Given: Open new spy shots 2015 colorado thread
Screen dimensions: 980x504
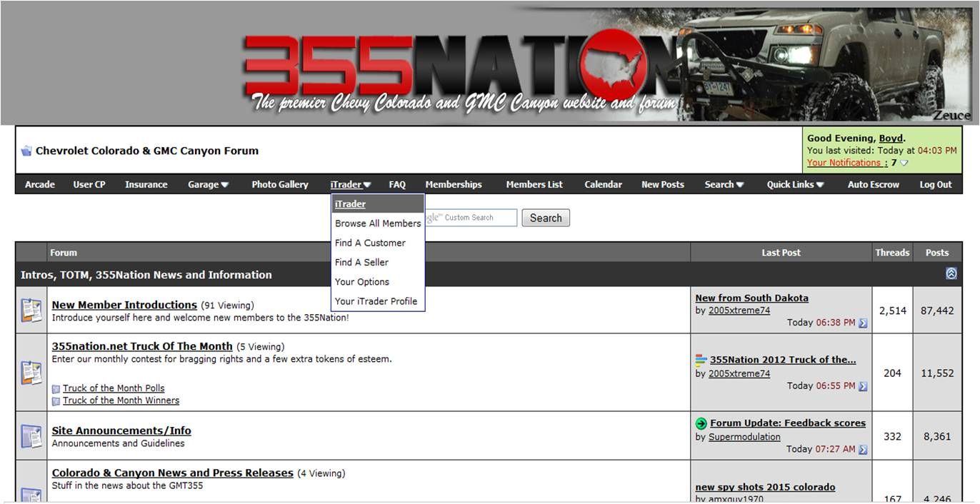Looking at the screenshot, I should coord(765,487).
